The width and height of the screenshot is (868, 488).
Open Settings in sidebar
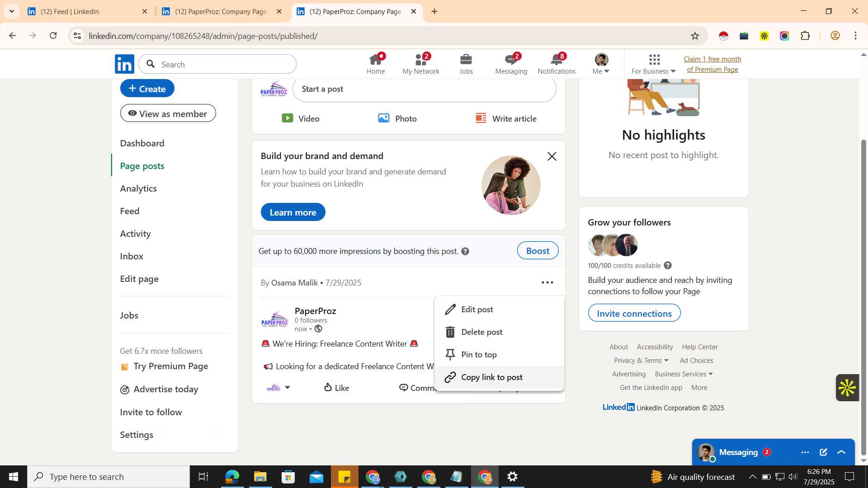pos(137,435)
